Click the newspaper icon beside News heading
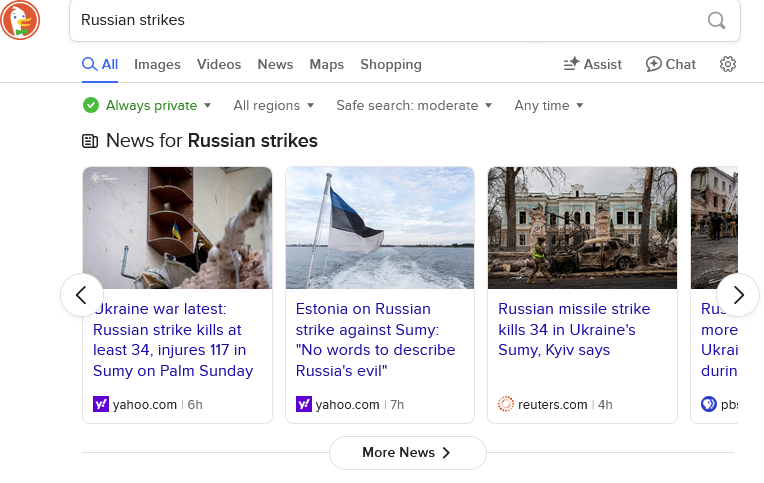Screen dimensions: 764x483 pyautogui.click(x=90, y=141)
